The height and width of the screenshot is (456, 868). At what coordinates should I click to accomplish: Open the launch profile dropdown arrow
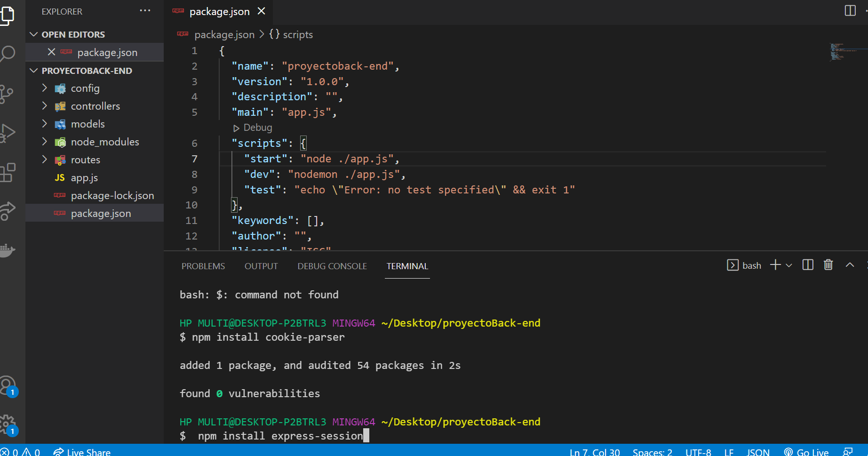789,265
